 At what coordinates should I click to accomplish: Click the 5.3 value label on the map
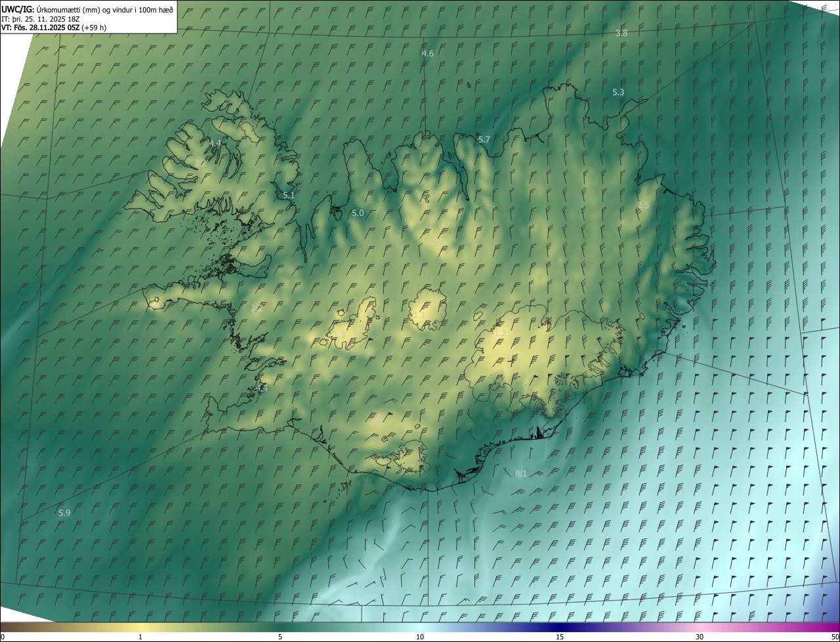coord(618,93)
